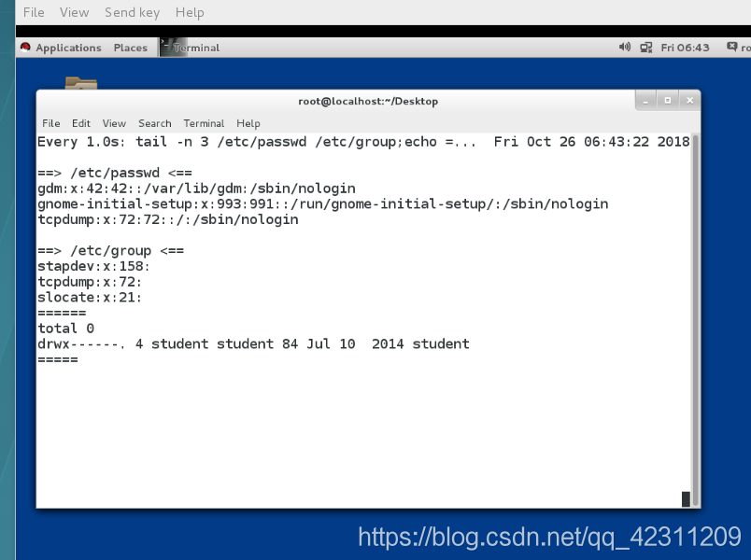Image resolution: width=751 pixels, height=560 pixels.
Task: Open the volume speaker icon
Action: point(625,47)
